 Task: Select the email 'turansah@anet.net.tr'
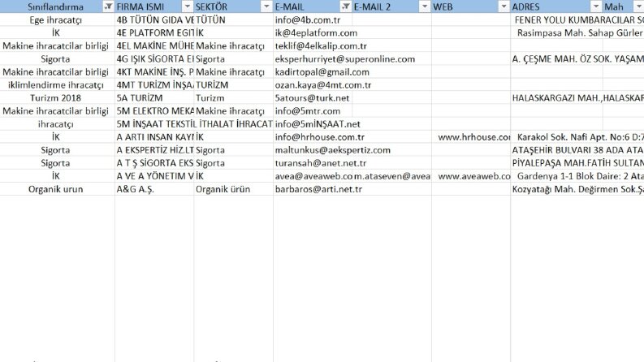321,163
